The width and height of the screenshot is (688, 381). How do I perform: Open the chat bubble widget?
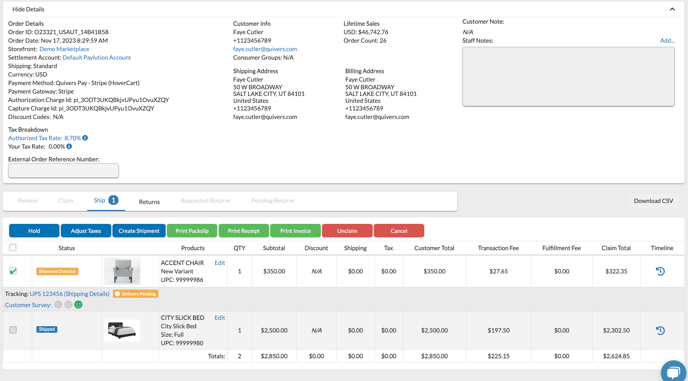coord(674,371)
